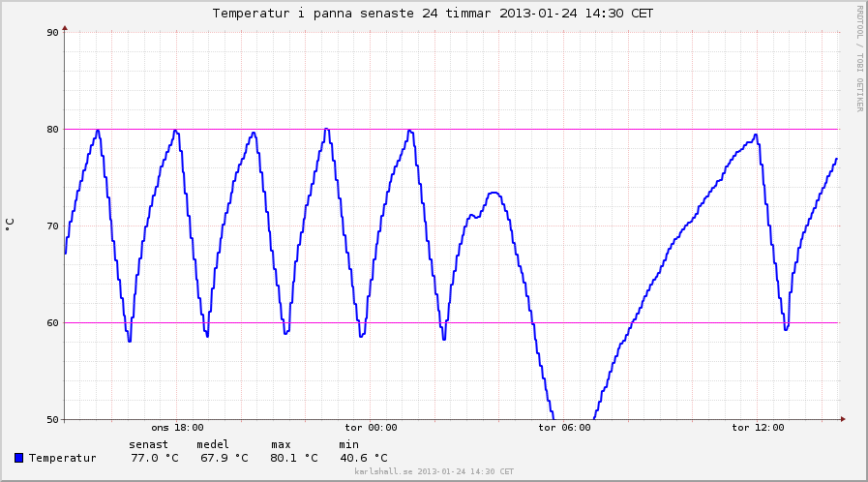868x482 pixels.
Task: Click the 90 value on the Y-axis
Action: coord(52,33)
